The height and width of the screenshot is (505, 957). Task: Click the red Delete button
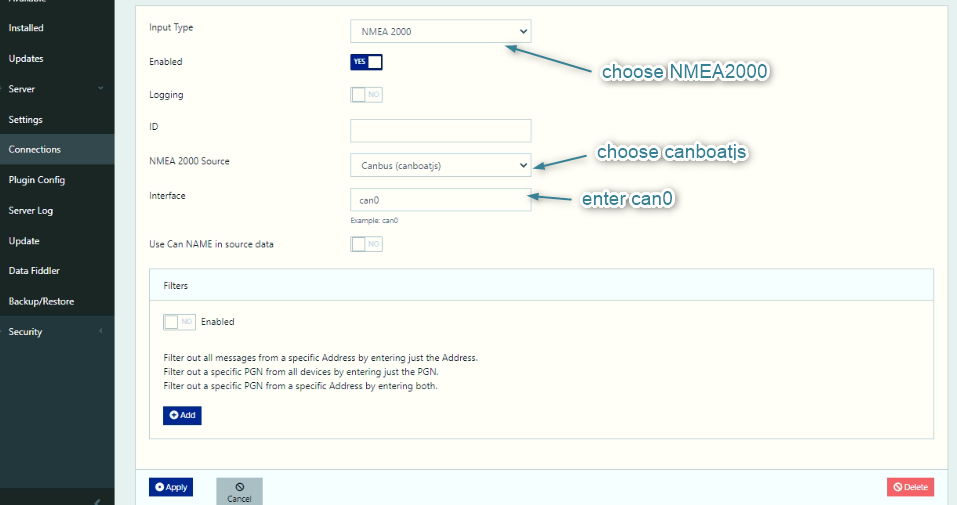(910, 487)
